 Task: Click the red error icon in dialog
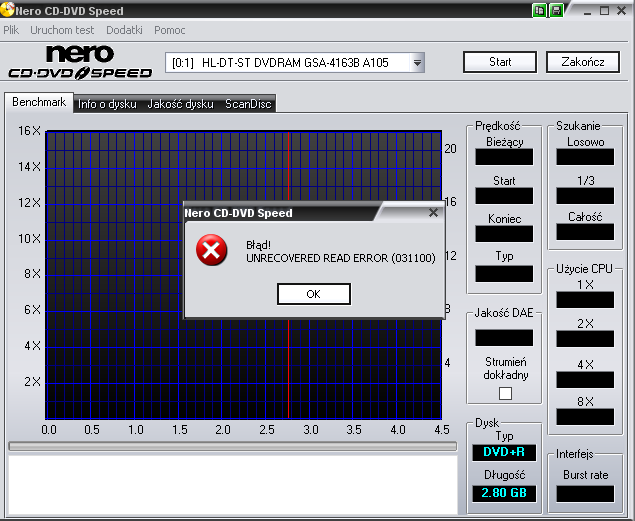tap(211, 250)
